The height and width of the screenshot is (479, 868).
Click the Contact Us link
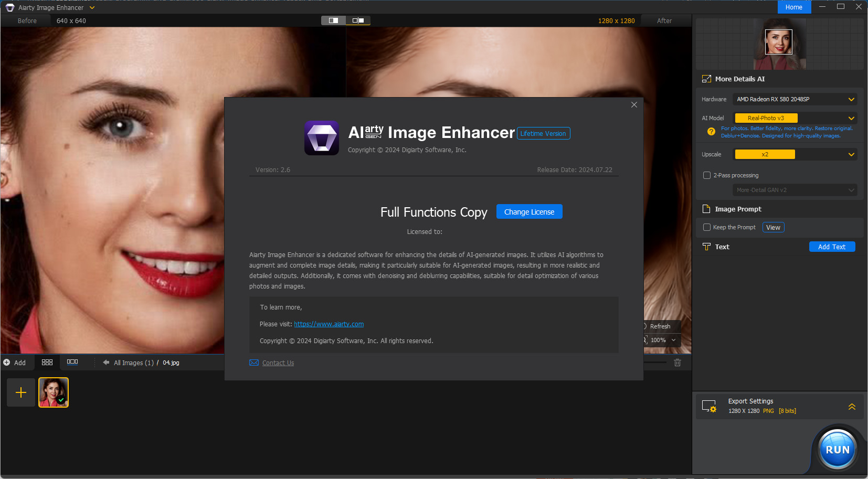278,363
